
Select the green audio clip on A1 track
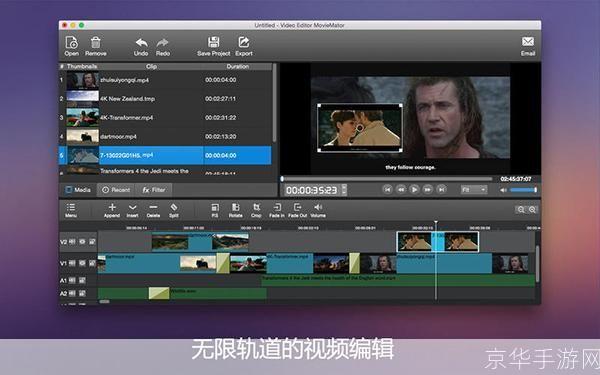[398, 280]
